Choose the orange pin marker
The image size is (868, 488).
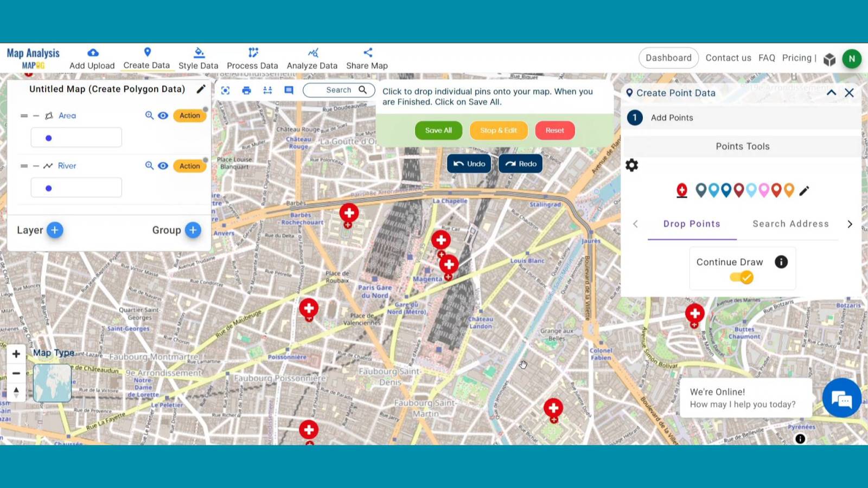[x=789, y=190]
